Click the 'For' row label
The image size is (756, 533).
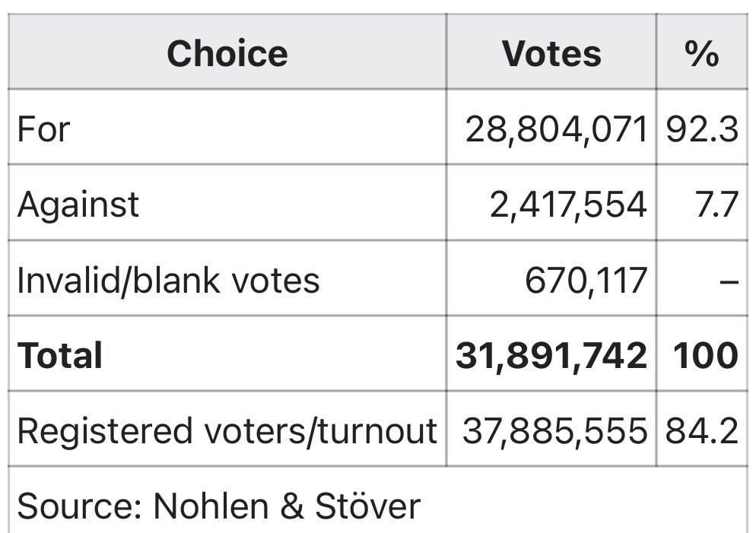point(43,128)
